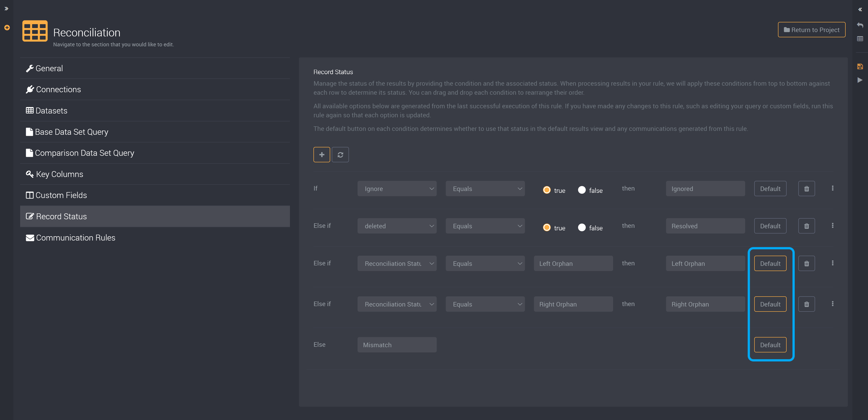Delete the Right Orphan condition row
The width and height of the screenshot is (868, 420).
[x=806, y=304]
